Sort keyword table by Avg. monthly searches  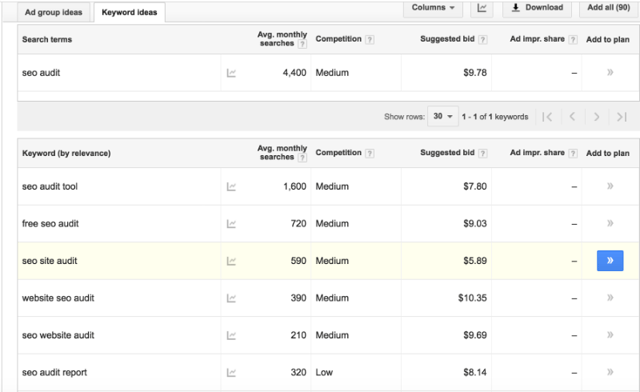point(282,153)
